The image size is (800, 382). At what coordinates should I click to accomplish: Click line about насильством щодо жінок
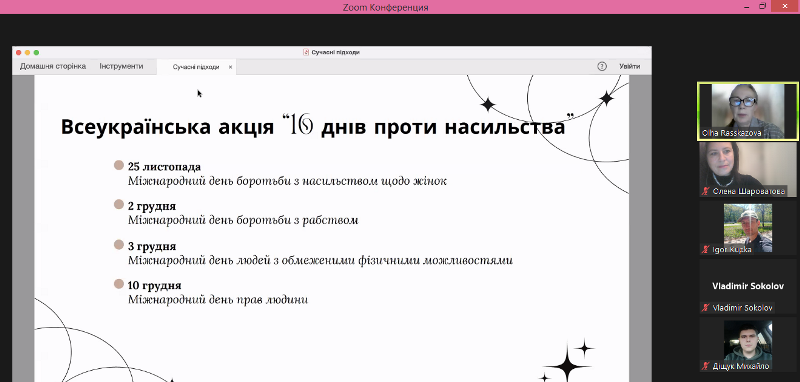(287, 181)
